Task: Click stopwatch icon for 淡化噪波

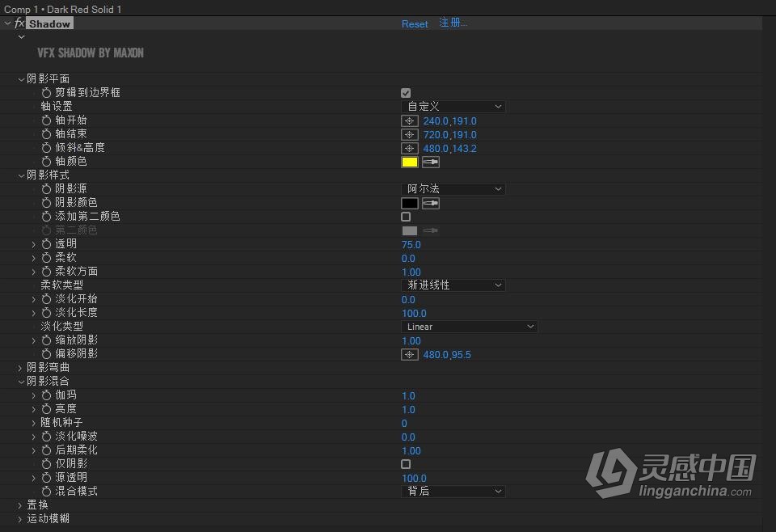Action: 46,437
